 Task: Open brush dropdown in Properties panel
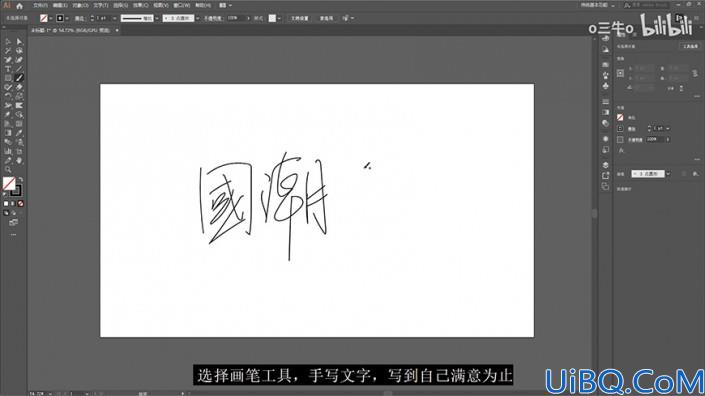point(669,174)
